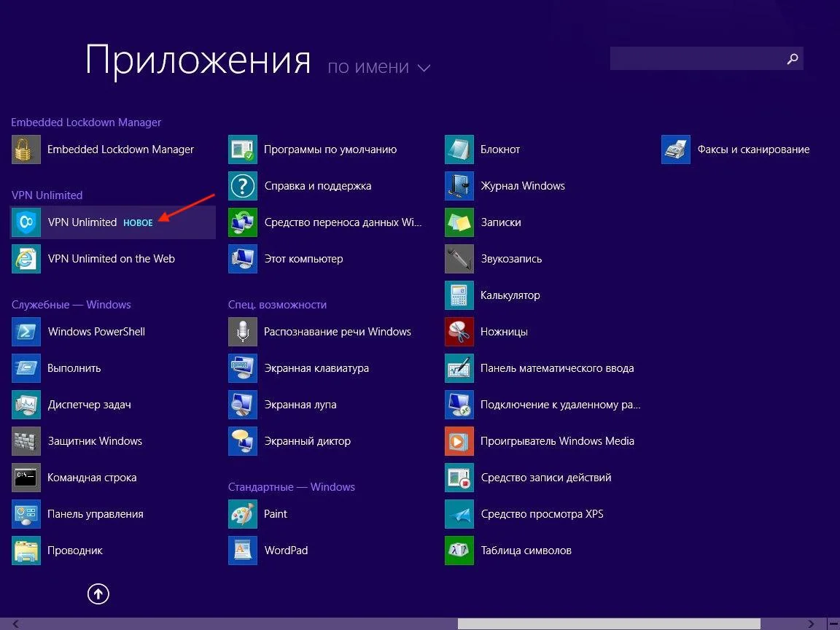840x630 pixels.
Task: Open Control Panel (Панель управления)
Action: pos(95,514)
